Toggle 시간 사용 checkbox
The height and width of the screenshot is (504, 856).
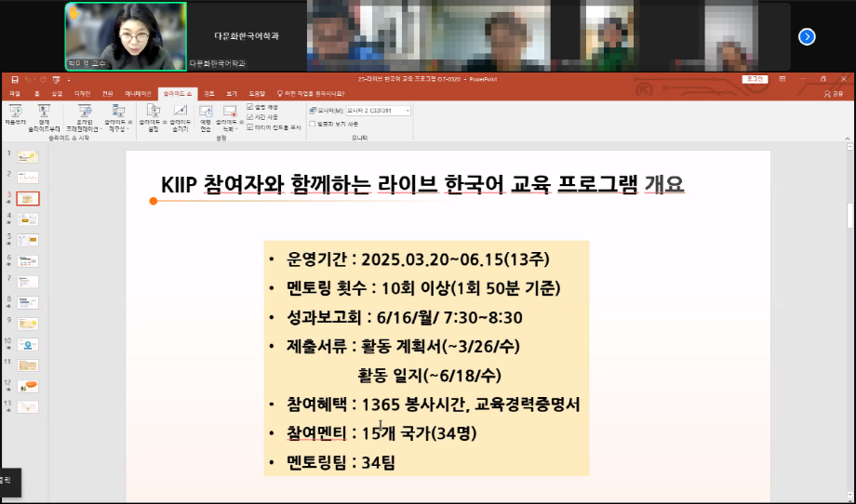click(x=250, y=117)
